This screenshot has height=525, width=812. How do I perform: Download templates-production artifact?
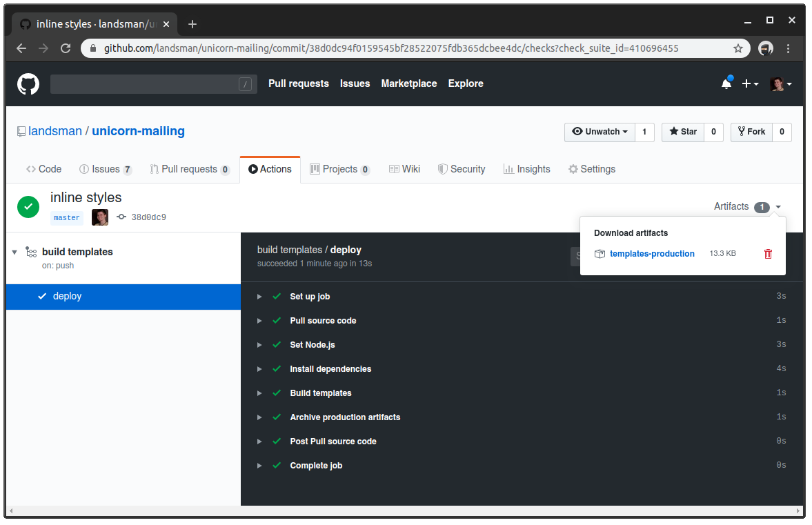[x=652, y=254]
